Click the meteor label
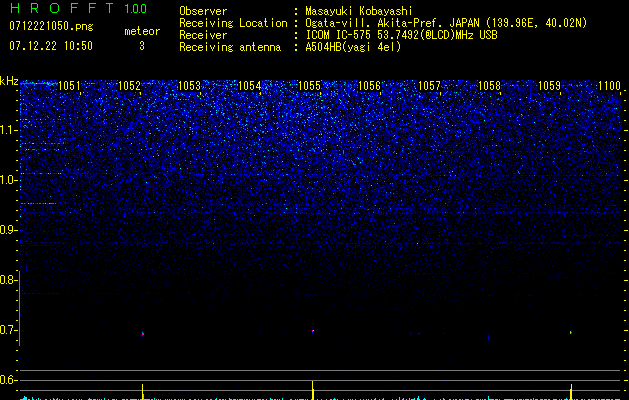Viewport: 629px width, 400px height. click(142, 31)
